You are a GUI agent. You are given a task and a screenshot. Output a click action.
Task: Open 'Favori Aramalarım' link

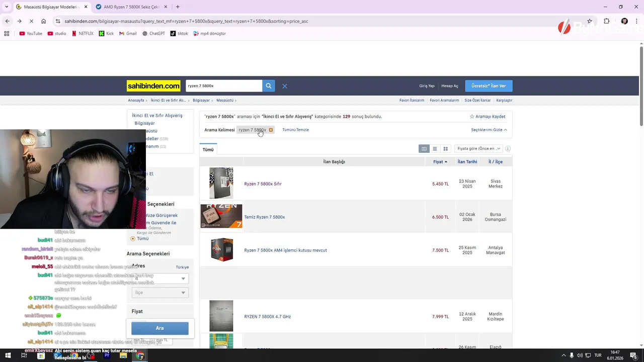pos(444,101)
